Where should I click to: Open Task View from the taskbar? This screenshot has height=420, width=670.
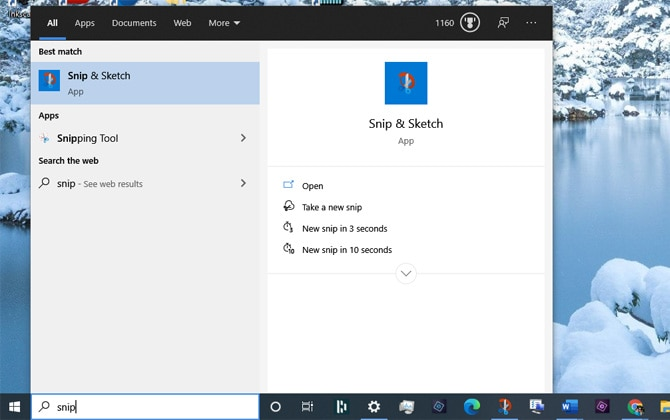pos(307,407)
